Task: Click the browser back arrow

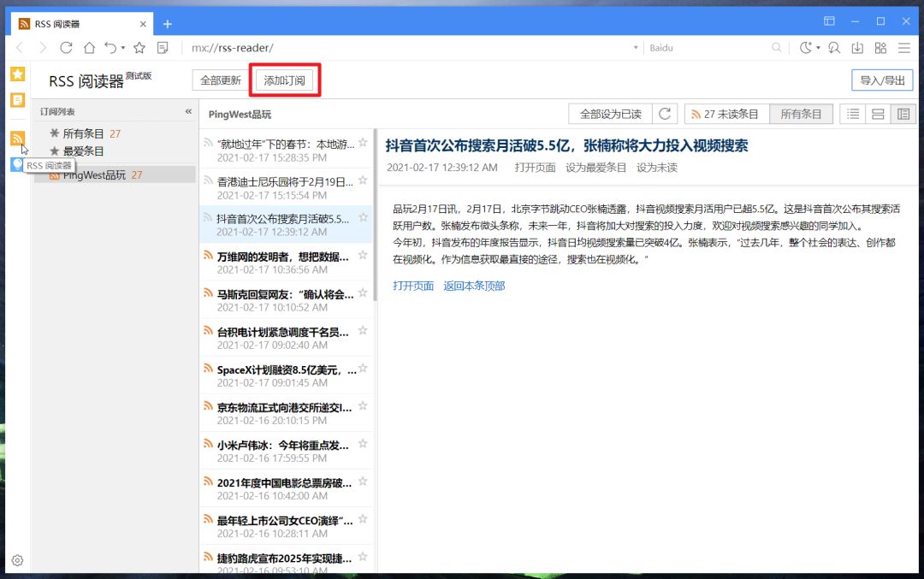Action: pos(20,48)
